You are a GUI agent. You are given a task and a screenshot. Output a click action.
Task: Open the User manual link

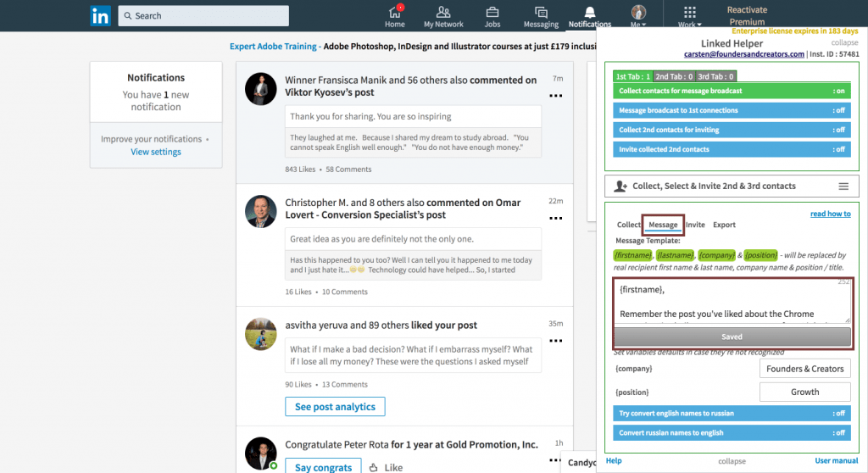tap(836, 460)
